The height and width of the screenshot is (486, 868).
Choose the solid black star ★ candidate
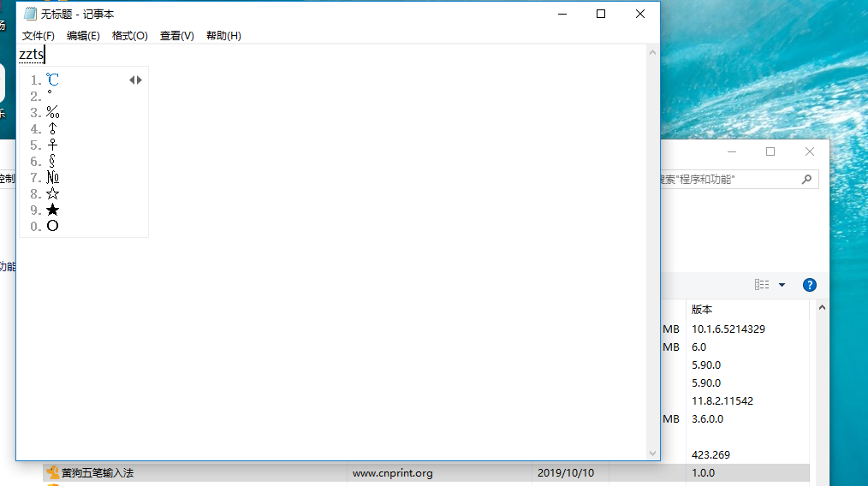click(x=52, y=210)
